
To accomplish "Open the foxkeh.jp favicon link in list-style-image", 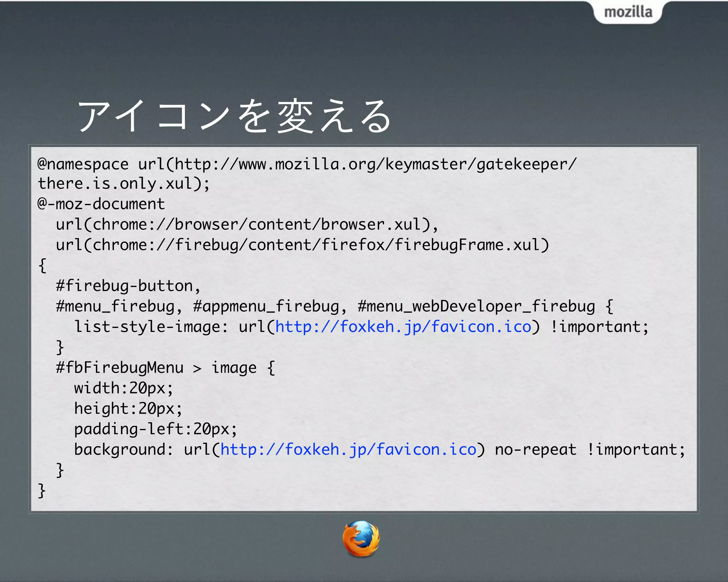I will click(x=403, y=327).
